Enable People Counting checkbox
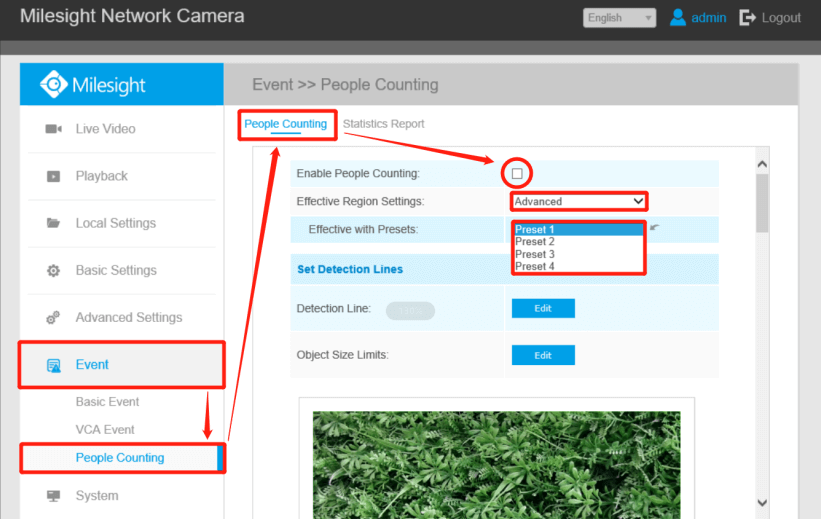The image size is (821, 519). (x=517, y=173)
